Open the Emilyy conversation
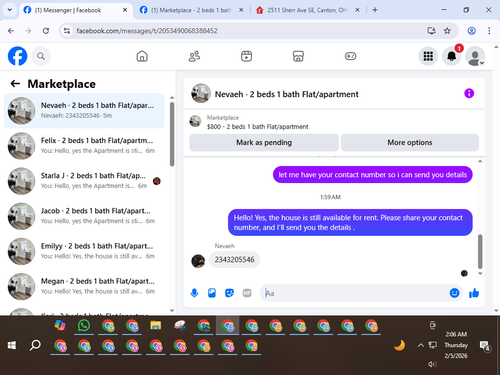Image resolution: width=500 pixels, height=375 pixels. point(84,251)
